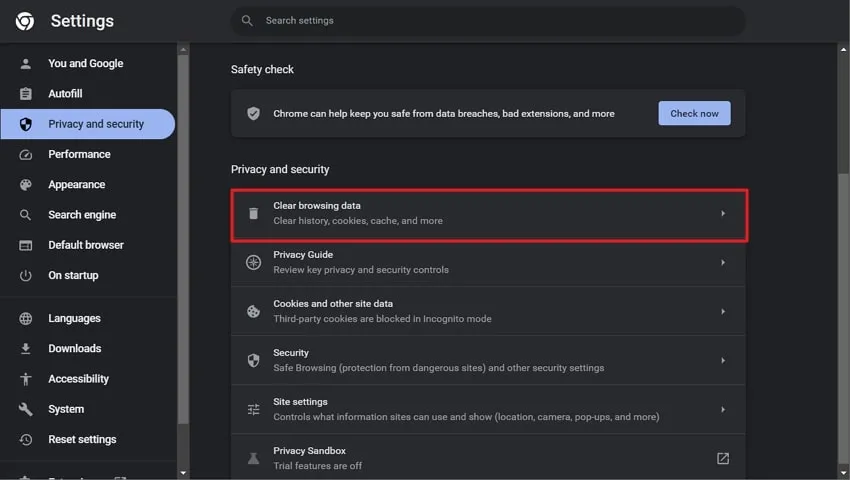Go to Downloads settings section
The width and height of the screenshot is (850, 480).
pos(74,349)
